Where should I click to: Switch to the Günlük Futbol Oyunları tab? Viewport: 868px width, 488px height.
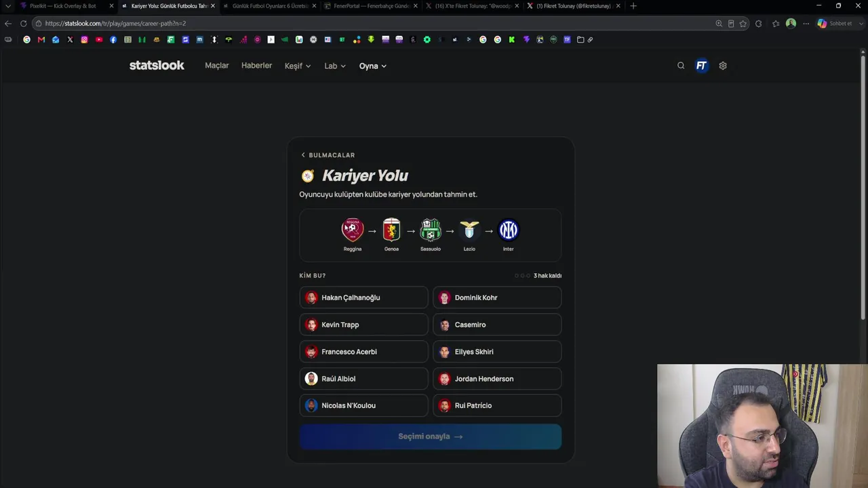(270, 6)
